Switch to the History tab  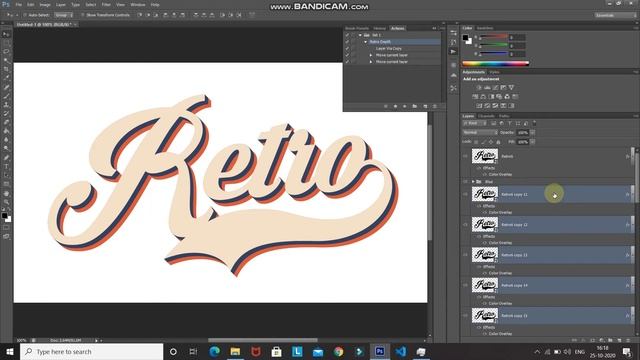380,28
